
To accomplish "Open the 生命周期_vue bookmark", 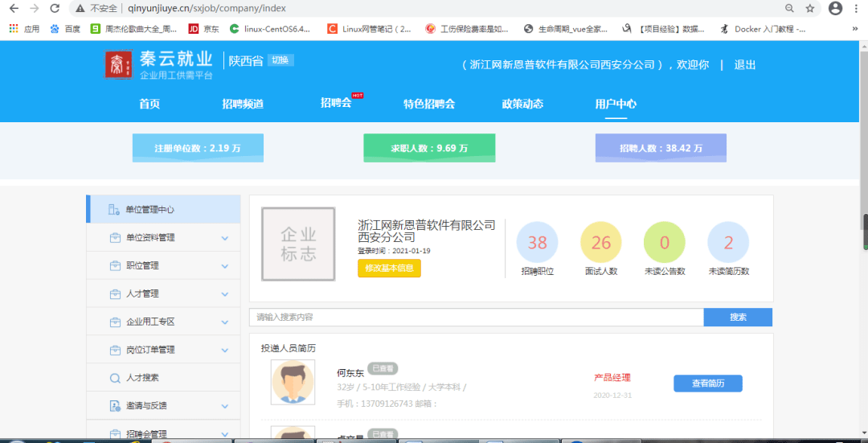I will (565, 29).
